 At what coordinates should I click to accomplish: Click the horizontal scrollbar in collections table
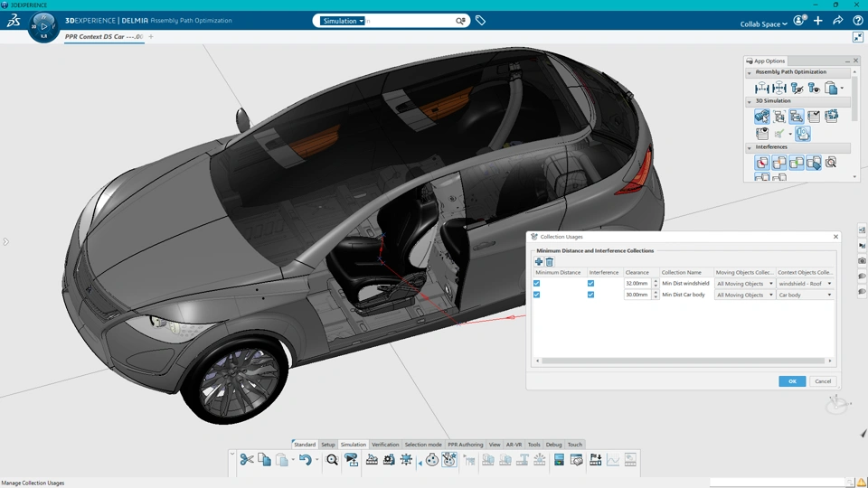683,361
